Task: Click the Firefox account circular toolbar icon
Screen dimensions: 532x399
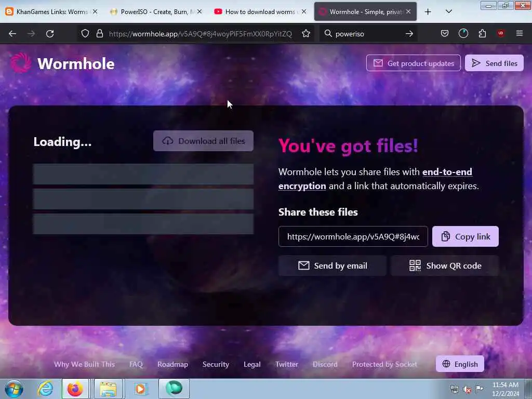Action: coord(463,33)
